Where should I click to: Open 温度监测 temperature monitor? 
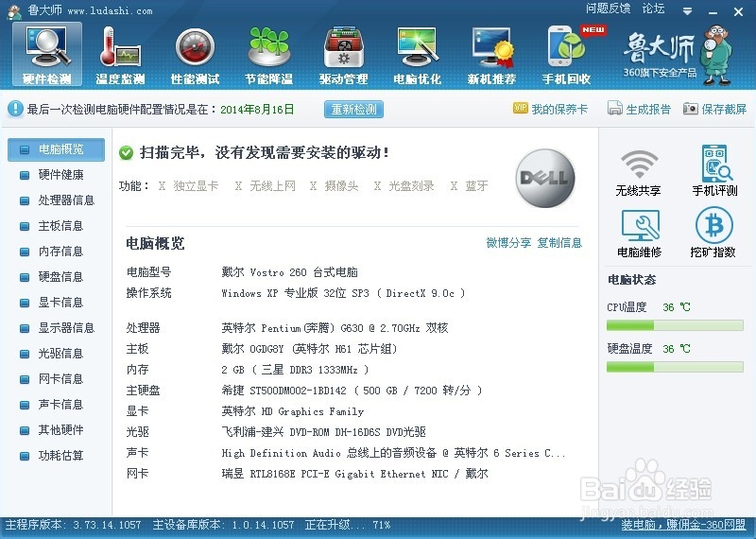pyautogui.click(x=120, y=55)
